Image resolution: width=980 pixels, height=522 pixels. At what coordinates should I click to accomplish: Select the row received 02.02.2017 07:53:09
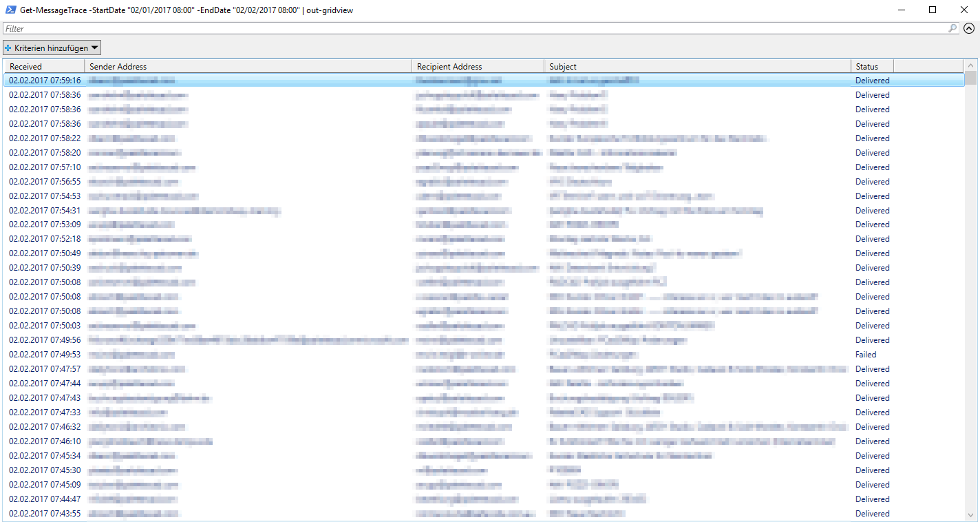(x=484, y=225)
